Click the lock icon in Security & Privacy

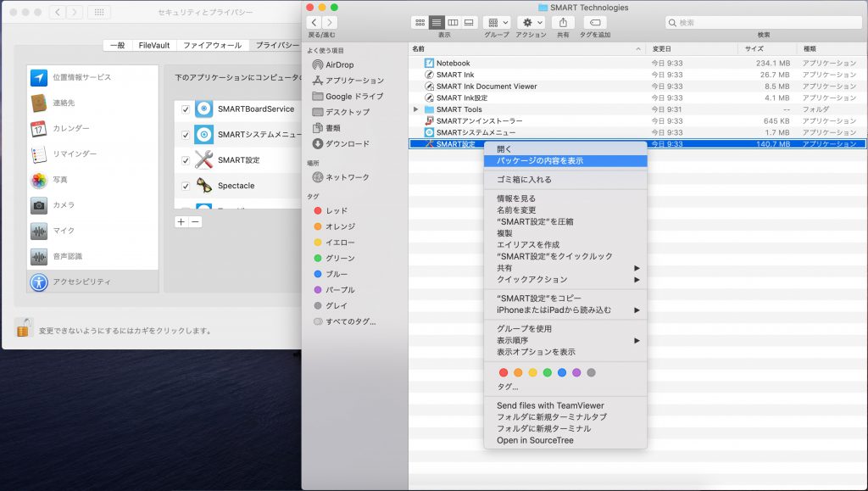coord(24,327)
